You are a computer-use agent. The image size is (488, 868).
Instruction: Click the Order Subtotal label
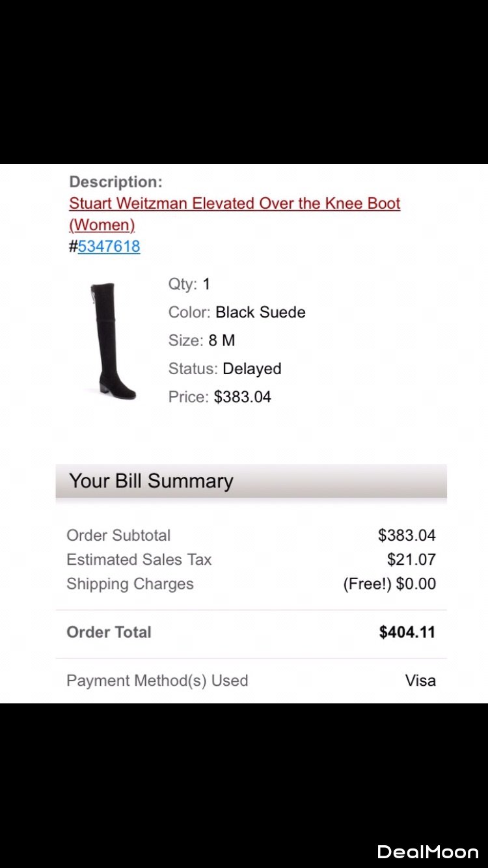click(118, 536)
